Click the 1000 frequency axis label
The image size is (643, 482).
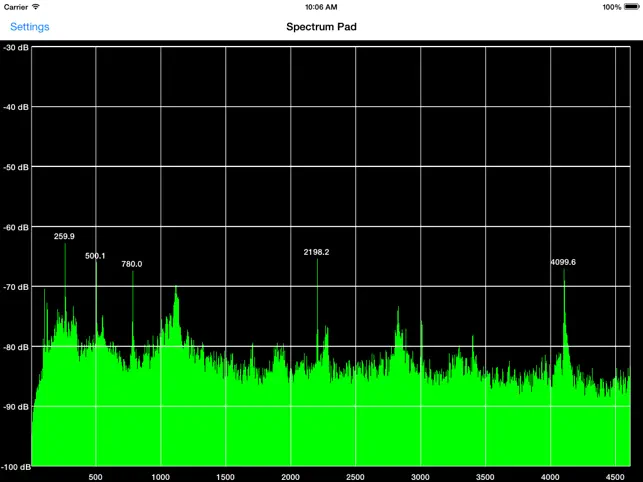[160, 477]
